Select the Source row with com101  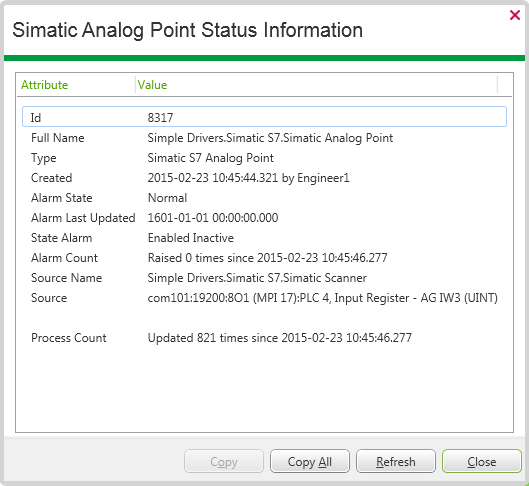pos(264,298)
